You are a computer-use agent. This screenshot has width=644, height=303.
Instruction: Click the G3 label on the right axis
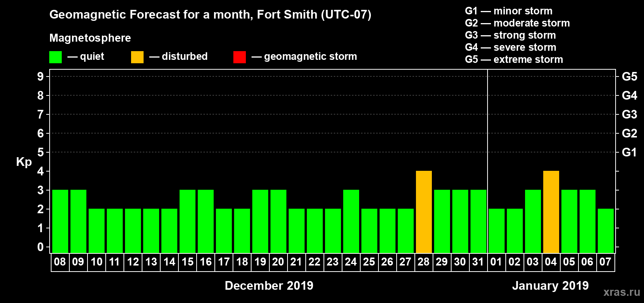coord(629,114)
